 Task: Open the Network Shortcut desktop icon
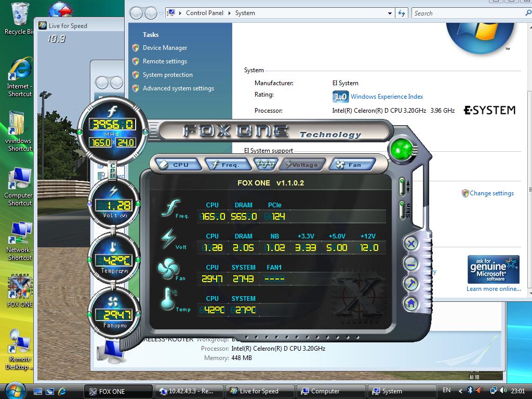(x=19, y=241)
